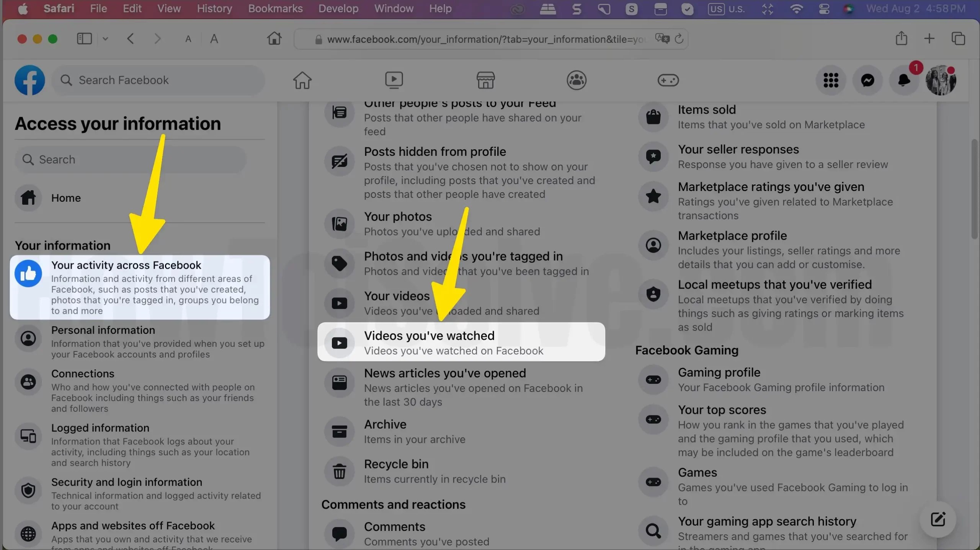The width and height of the screenshot is (980, 550).
Task: Open the Develop menu
Action: click(338, 8)
